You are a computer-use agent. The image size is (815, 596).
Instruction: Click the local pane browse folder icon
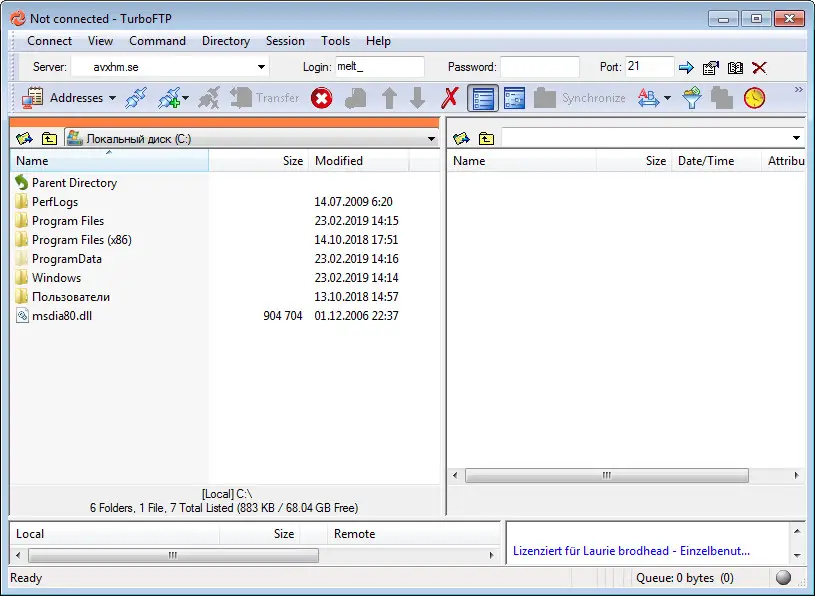point(24,139)
